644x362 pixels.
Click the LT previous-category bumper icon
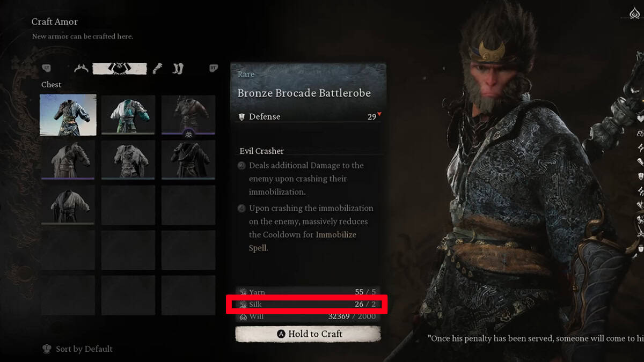pyautogui.click(x=47, y=68)
